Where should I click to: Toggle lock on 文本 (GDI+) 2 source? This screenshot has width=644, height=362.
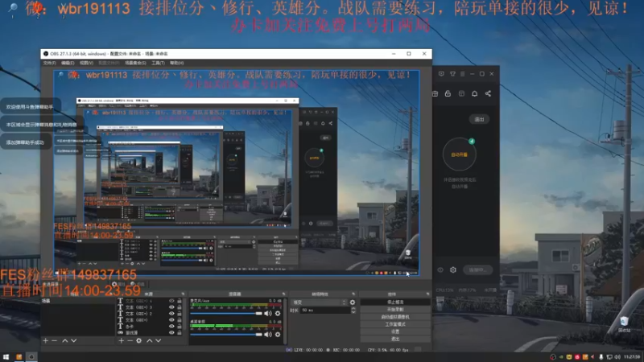(179, 314)
